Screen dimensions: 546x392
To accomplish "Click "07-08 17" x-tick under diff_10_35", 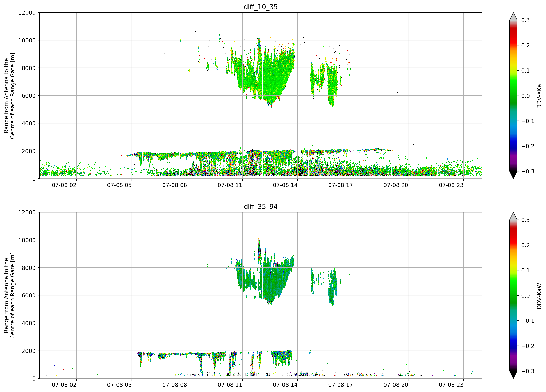I will (341, 185).
